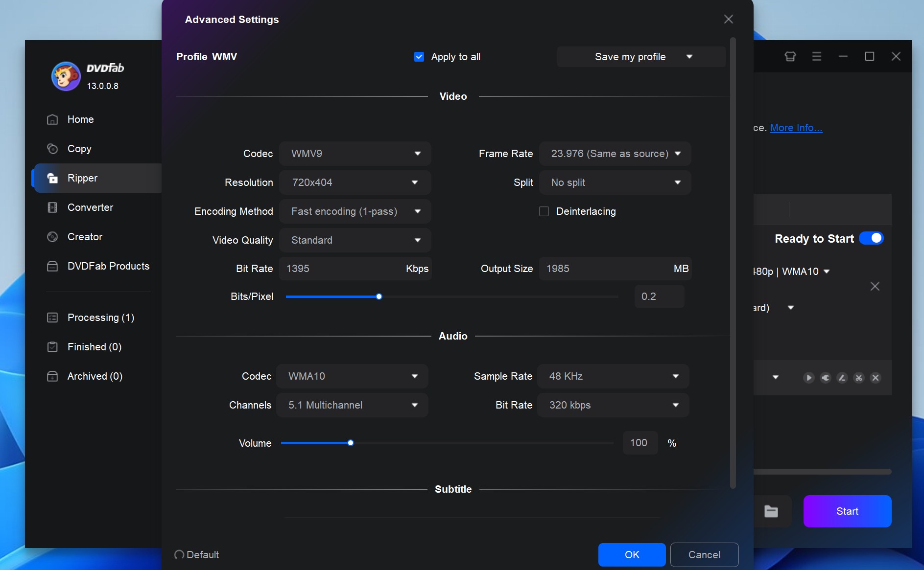Screen dimensions: 924x570
Task: Open the audio Channels dropdown
Action: pyautogui.click(x=352, y=405)
